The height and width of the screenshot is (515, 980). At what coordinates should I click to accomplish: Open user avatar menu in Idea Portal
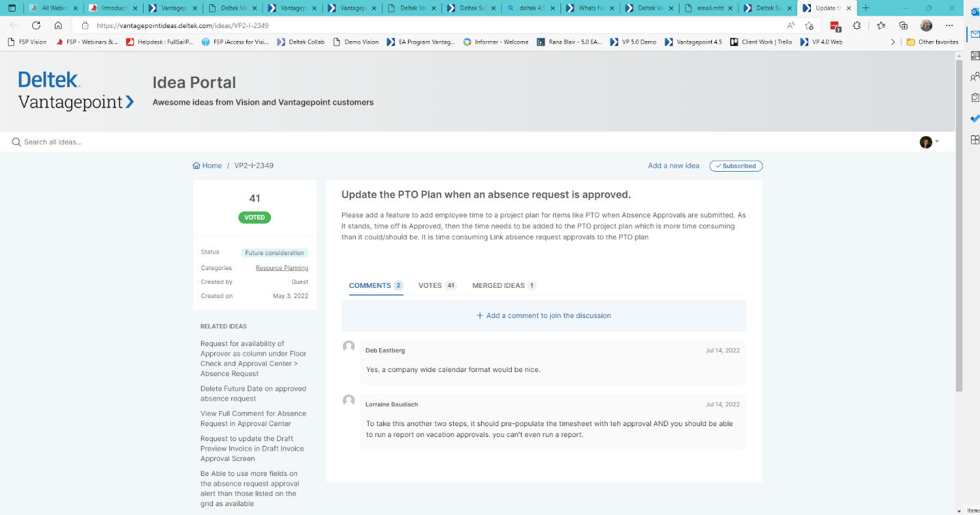point(929,142)
